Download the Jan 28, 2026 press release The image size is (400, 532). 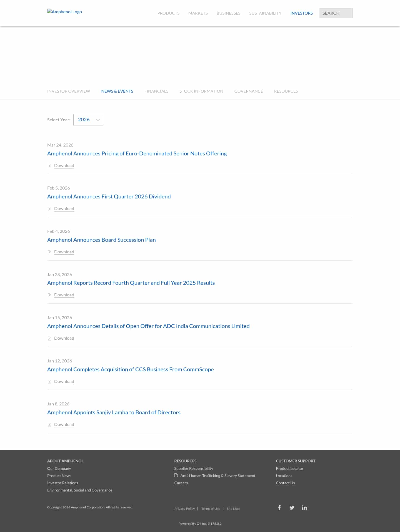(64, 295)
